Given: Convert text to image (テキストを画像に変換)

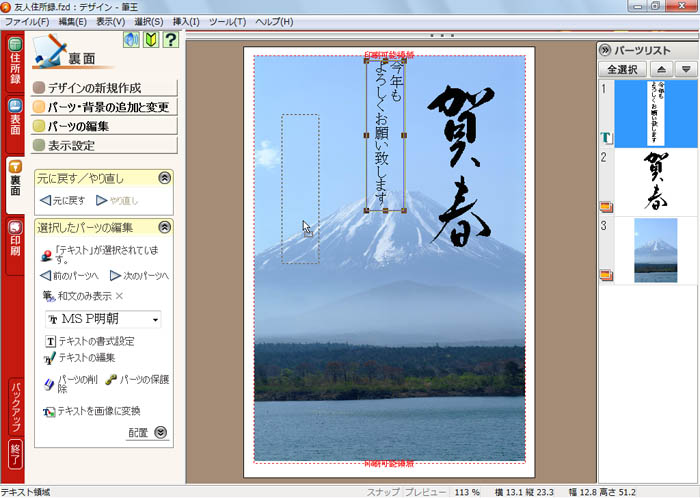Looking at the screenshot, I should click(98, 411).
